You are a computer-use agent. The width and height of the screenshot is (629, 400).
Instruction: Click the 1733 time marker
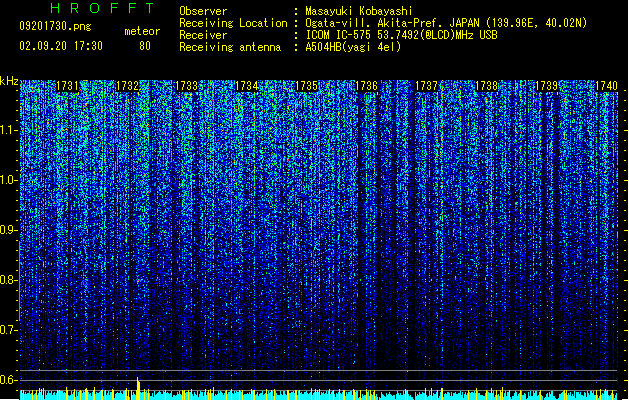tap(187, 86)
